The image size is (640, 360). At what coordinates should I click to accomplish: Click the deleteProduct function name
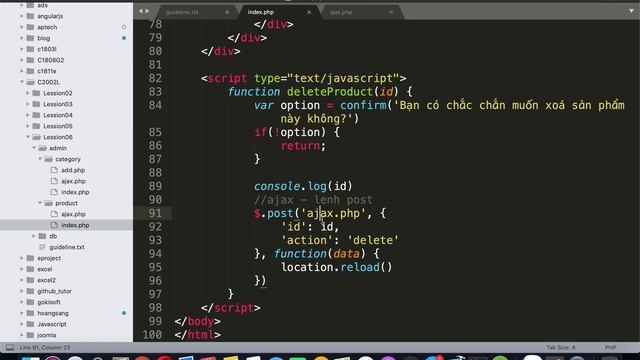(330, 92)
